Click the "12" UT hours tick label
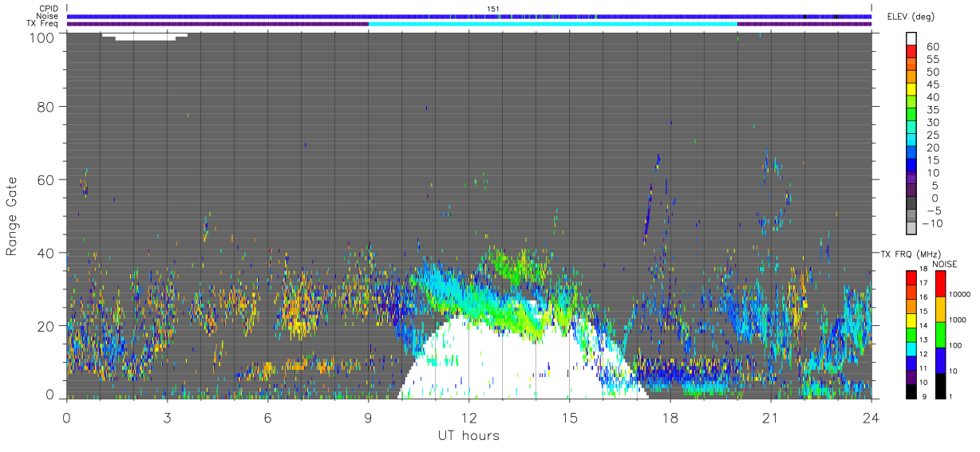This screenshot has height=452, width=980. (468, 418)
